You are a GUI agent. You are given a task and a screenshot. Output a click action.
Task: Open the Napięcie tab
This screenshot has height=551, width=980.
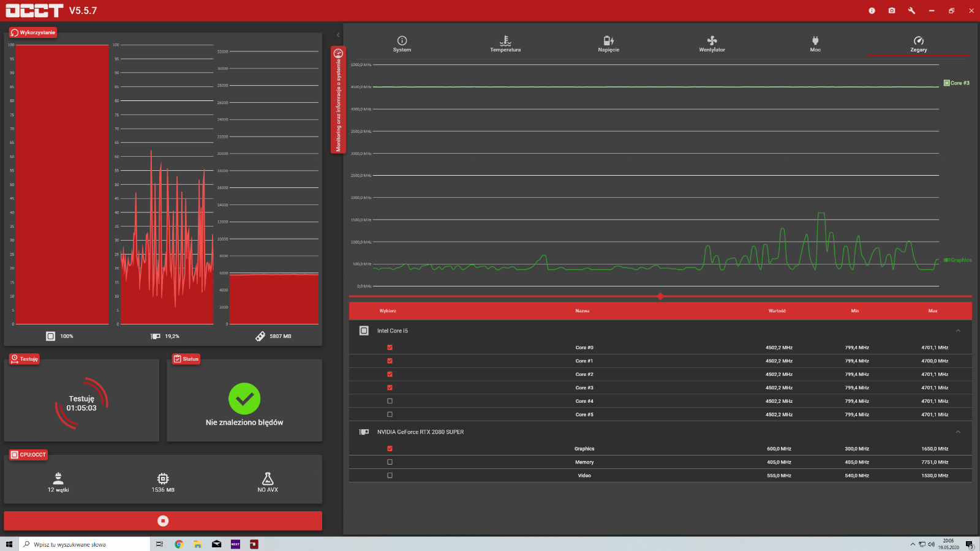click(608, 44)
